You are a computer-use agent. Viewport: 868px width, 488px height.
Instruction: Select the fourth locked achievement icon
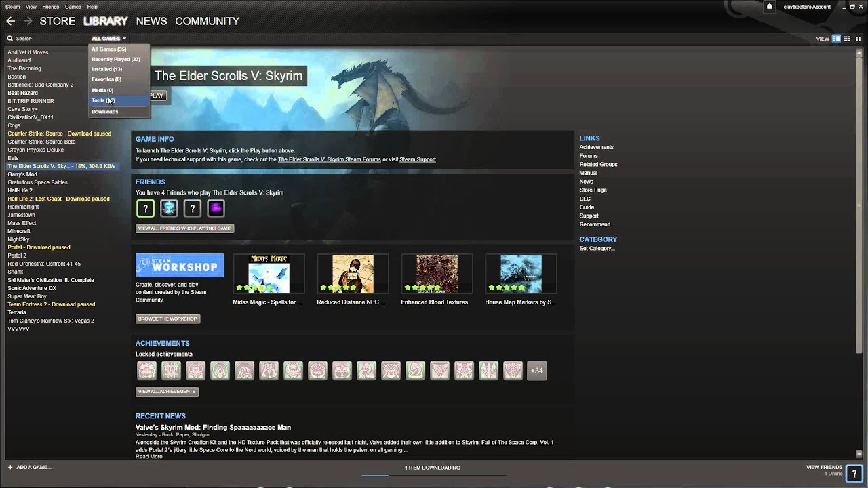[x=220, y=371]
